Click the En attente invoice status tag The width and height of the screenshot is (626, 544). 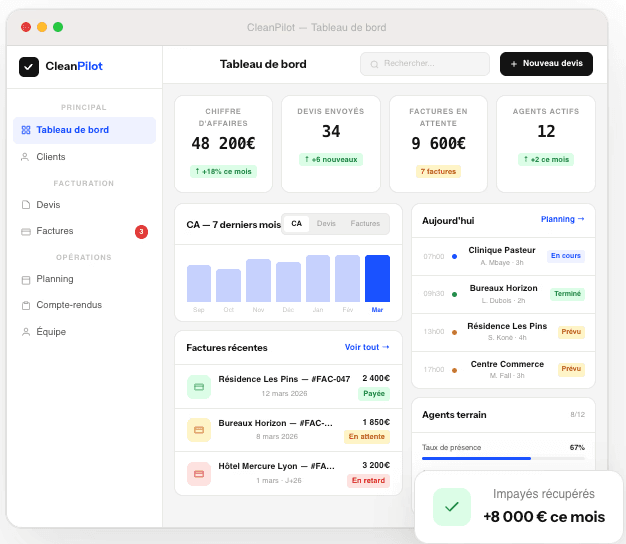[x=366, y=437]
